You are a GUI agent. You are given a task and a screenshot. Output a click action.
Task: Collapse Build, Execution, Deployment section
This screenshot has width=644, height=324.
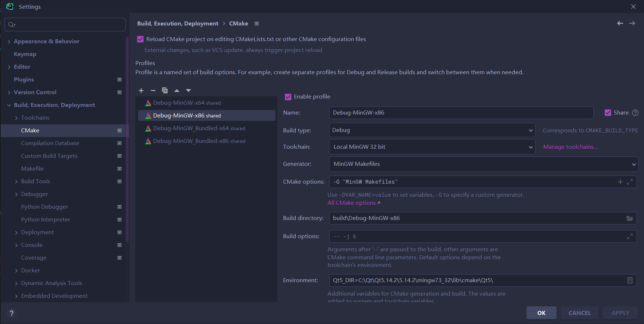coord(9,105)
